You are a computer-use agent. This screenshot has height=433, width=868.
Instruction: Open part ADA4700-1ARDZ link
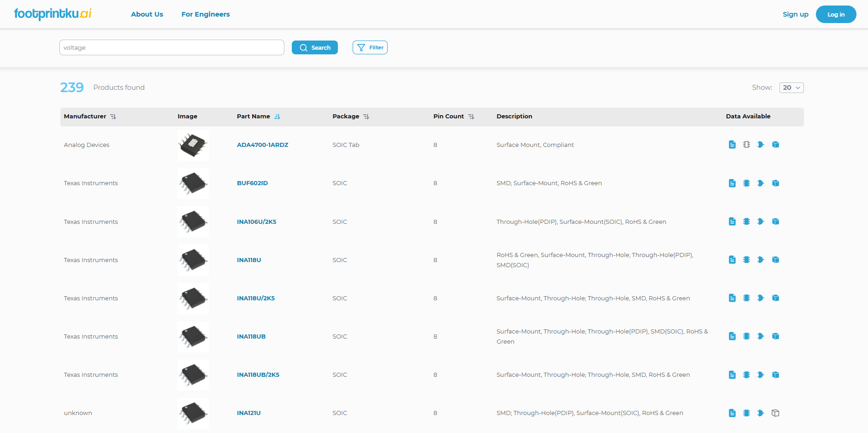pos(263,145)
